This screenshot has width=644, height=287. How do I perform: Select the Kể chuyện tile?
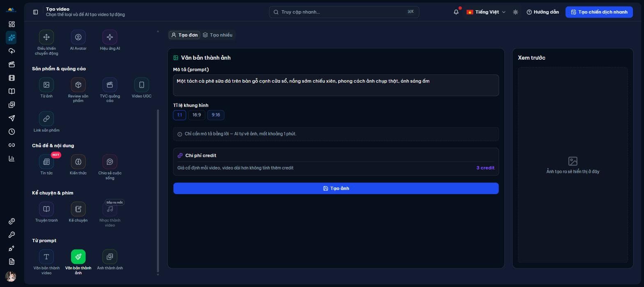pos(78,212)
